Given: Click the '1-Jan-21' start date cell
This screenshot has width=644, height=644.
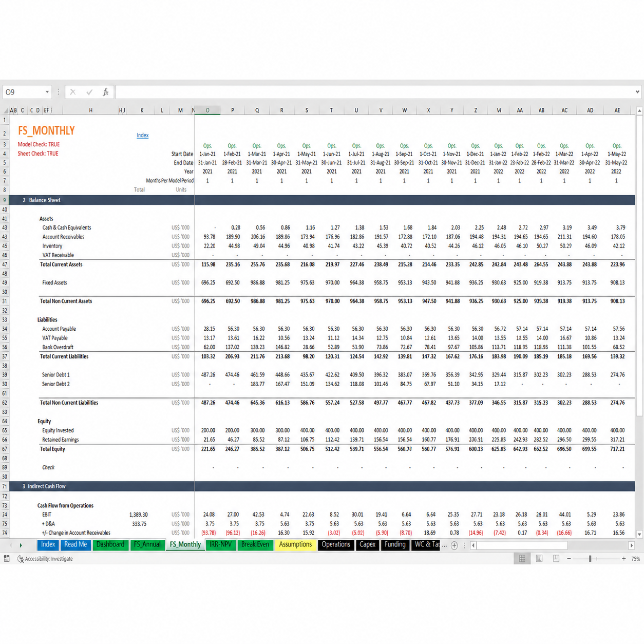Looking at the screenshot, I should (207, 154).
